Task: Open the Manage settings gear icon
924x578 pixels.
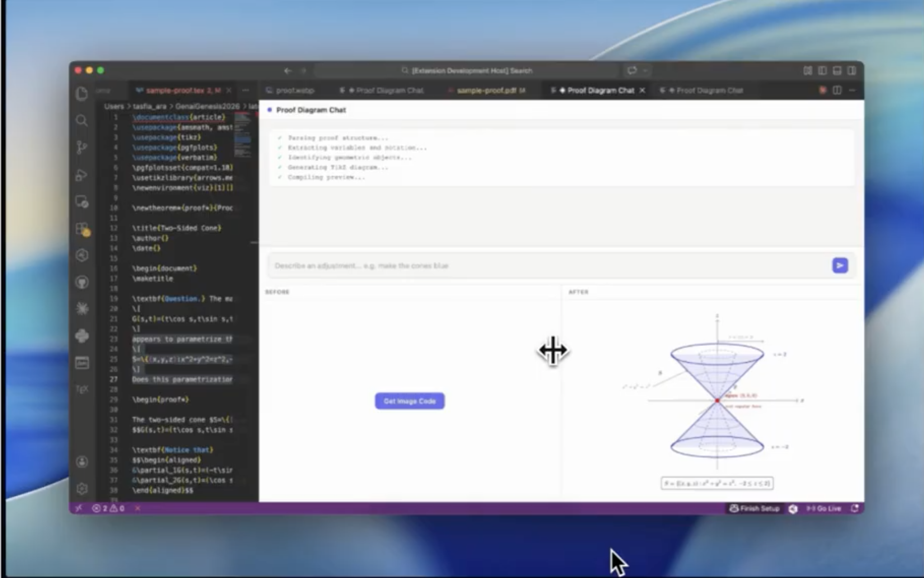Action: [x=82, y=489]
